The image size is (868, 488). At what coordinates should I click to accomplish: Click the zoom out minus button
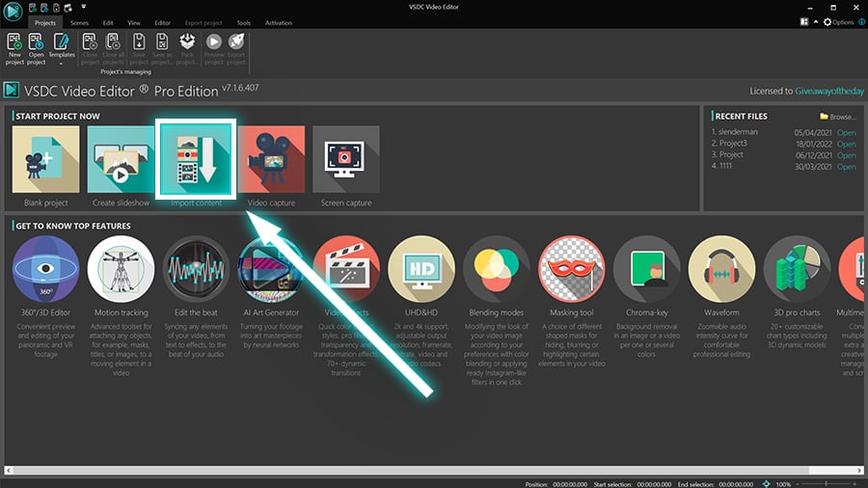(x=799, y=484)
